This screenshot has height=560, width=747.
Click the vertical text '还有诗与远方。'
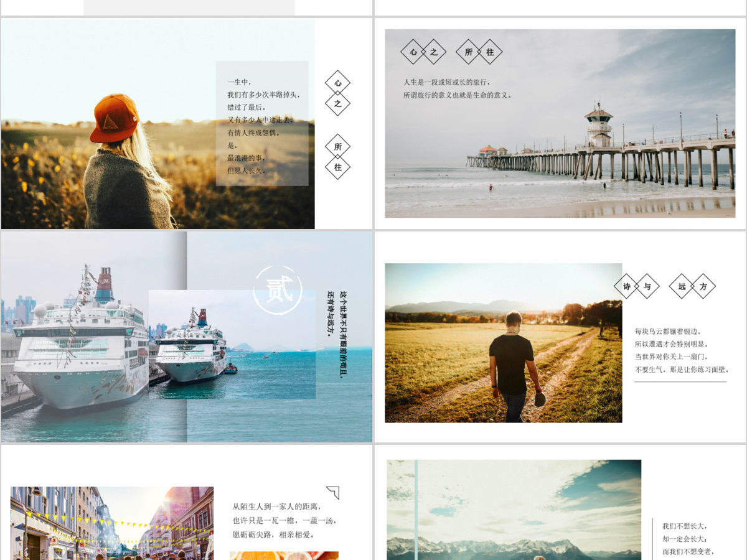[330, 314]
